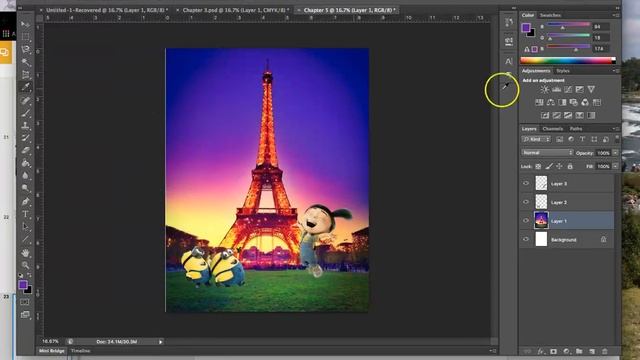640x360 pixels.
Task: Switch to Untitled-1-Recovered document tab
Action: [x=107, y=10]
